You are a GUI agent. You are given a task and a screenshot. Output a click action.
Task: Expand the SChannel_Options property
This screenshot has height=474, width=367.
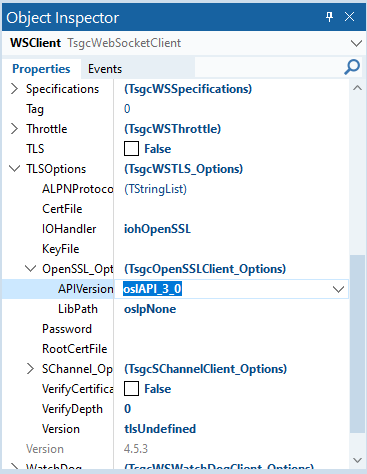click(30, 369)
